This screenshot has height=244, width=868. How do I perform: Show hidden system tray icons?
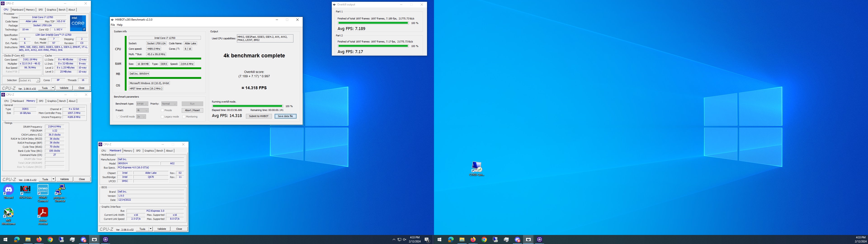tap(394, 240)
